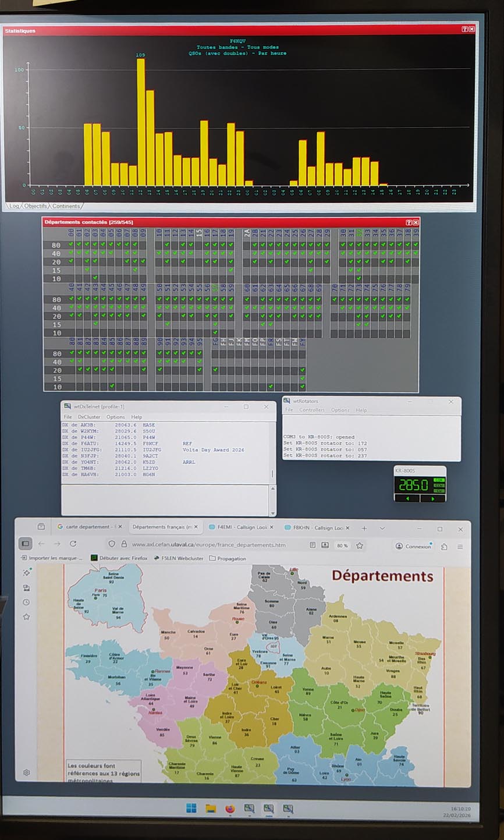Open the Firefox hamburger application menu
Screen dimensions: 504x840
click(x=460, y=547)
